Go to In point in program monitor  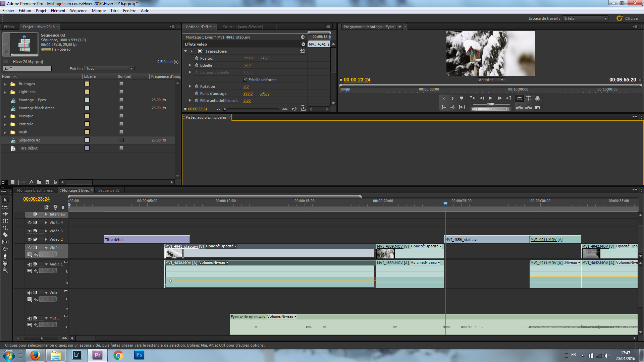click(444, 107)
